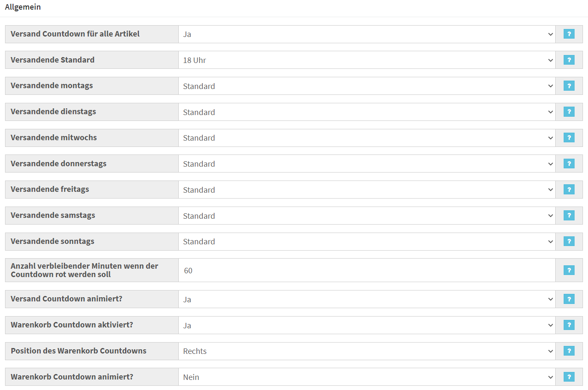Show help tooltip for Versandende montags
This screenshot has height=390, width=588.
click(x=569, y=86)
